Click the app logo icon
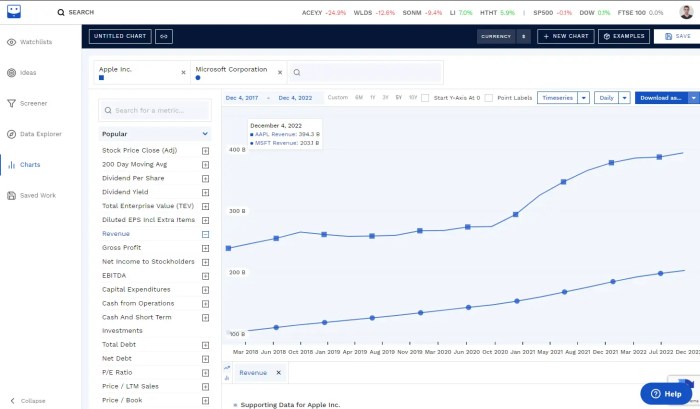Viewport: 700px width, 409px height. pos(14,12)
